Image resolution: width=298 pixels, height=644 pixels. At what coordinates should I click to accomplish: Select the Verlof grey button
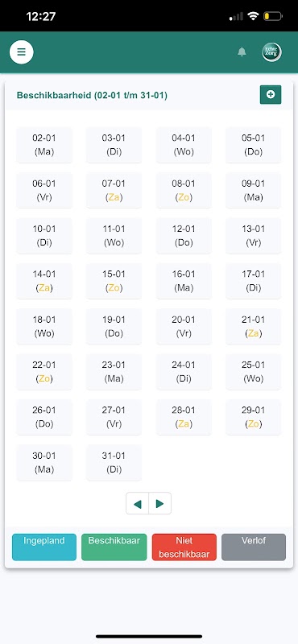(254, 547)
